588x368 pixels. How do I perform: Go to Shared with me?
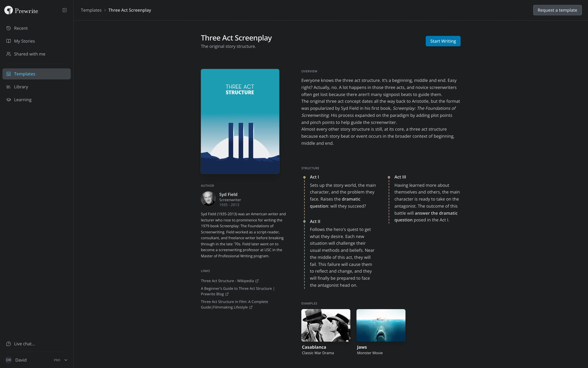[x=36, y=54]
